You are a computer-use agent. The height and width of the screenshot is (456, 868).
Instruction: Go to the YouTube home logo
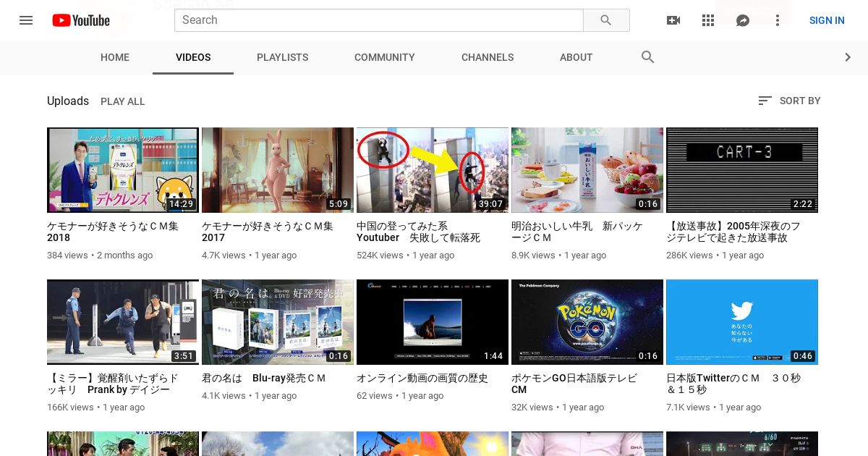(81, 20)
